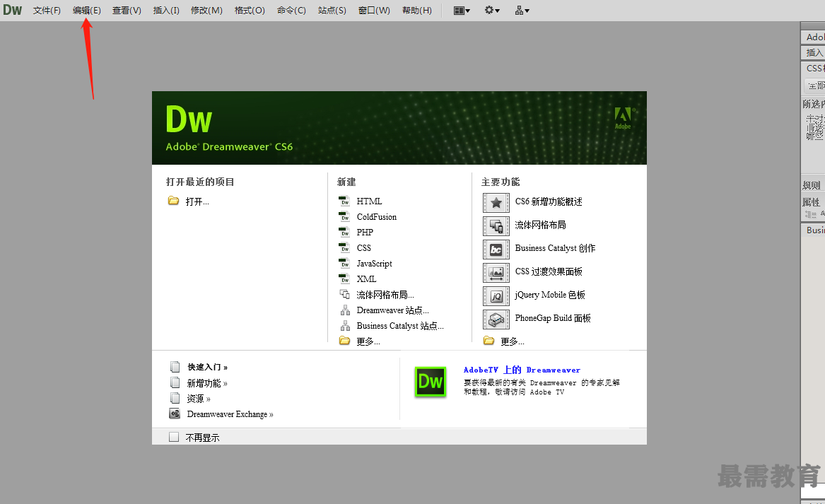Create a new Dreamweaver 站点...
Image resolution: width=825 pixels, height=504 pixels.
[392, 310]
